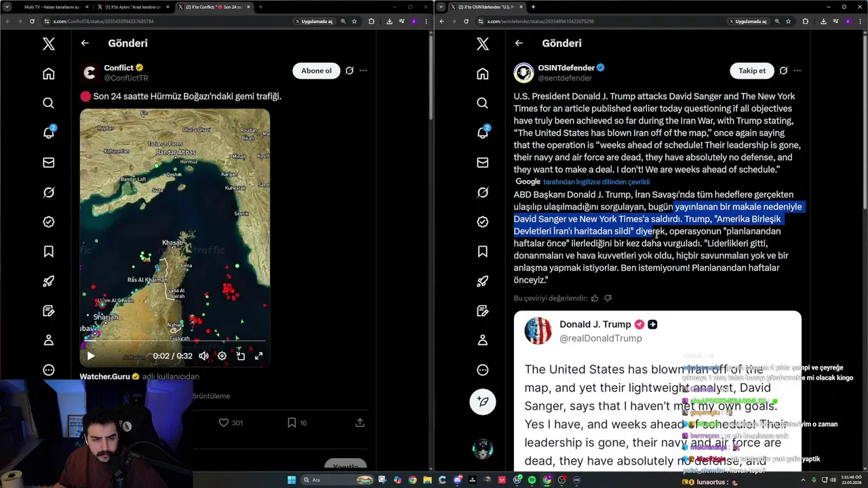Click Grok icon beside Takip et

click(x=783, y=70)
